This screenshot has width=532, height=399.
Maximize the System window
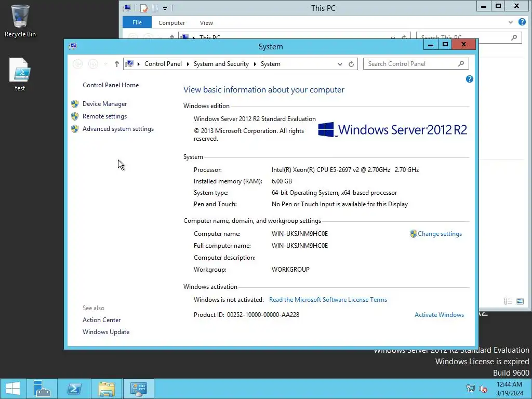coord(445,45)
